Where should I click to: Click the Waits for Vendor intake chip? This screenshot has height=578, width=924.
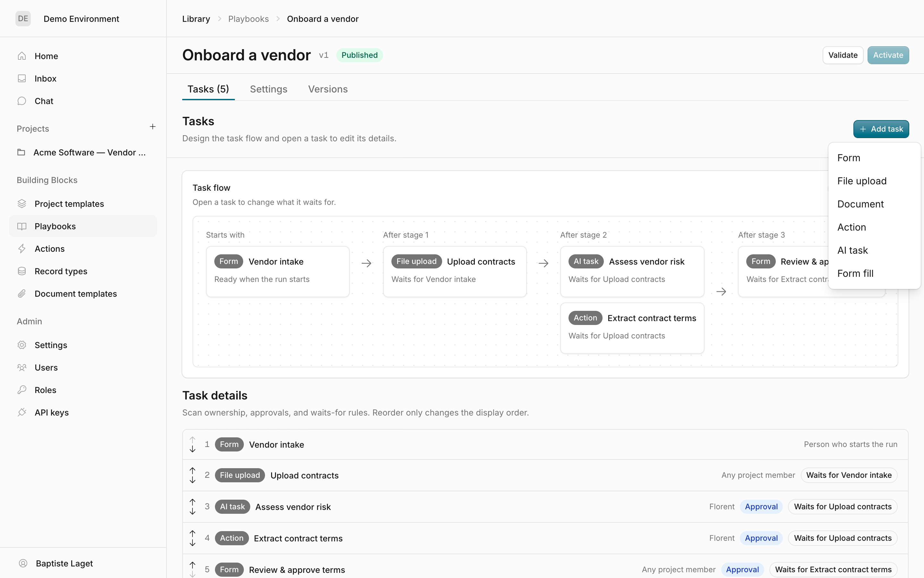849,475
